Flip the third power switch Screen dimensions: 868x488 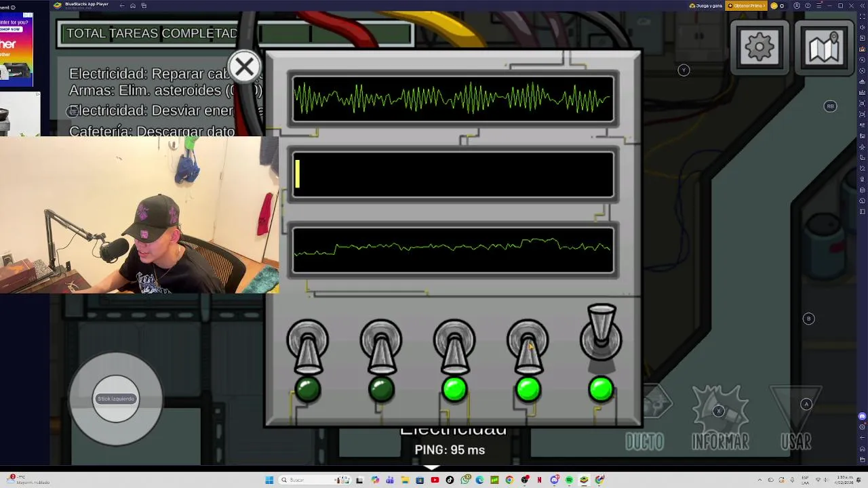(454, 347)
